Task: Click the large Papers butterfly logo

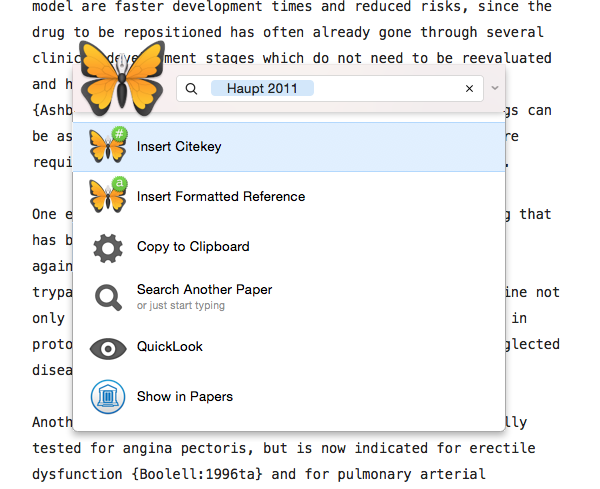Action: point(122,78)
